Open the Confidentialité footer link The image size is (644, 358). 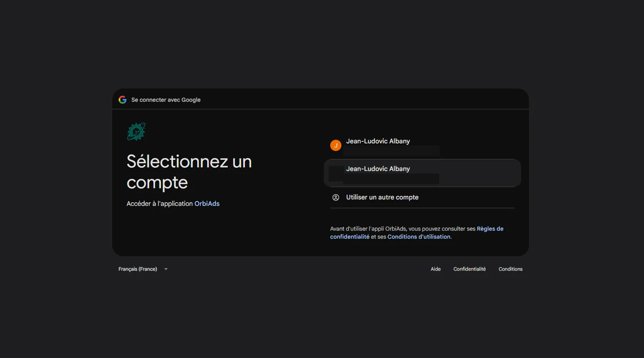click(x=469, y=269)
